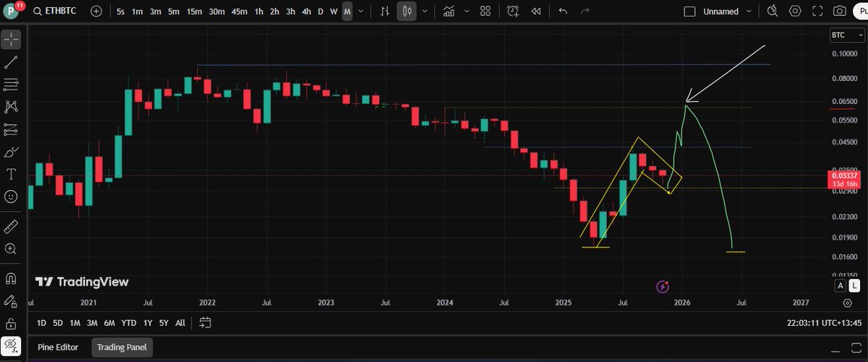Expand the chart style dropdown arrow
Image resolution: width=868 pixels, height=362 pixels.
pyautogui.click(x=425, y=12)
